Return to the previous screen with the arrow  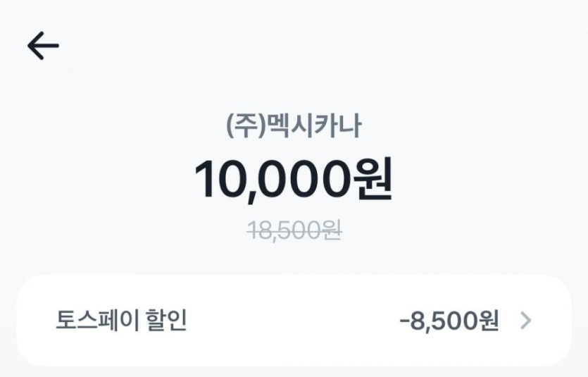(43, 46)
